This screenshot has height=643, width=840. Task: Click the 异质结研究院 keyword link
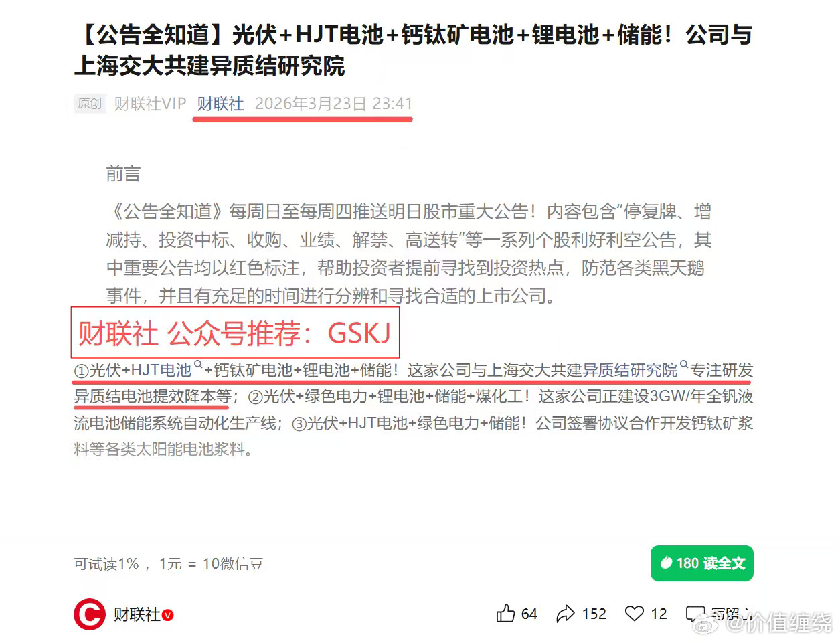point(630,370)
